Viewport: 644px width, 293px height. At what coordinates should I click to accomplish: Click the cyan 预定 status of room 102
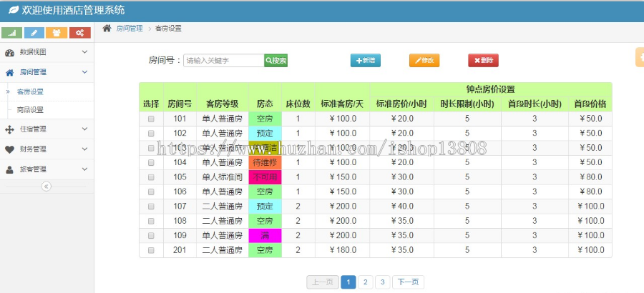[265, 134]
